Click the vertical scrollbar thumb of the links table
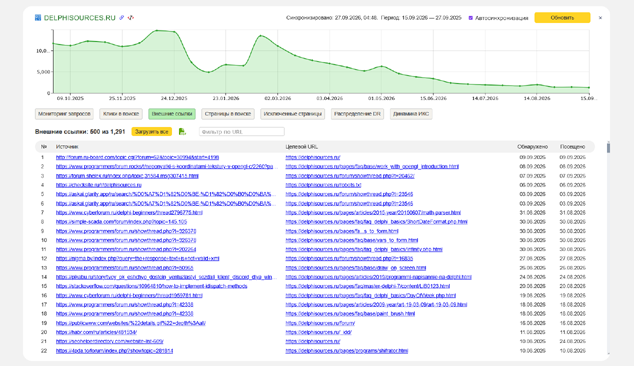634x366 pixels. (608, 148)
